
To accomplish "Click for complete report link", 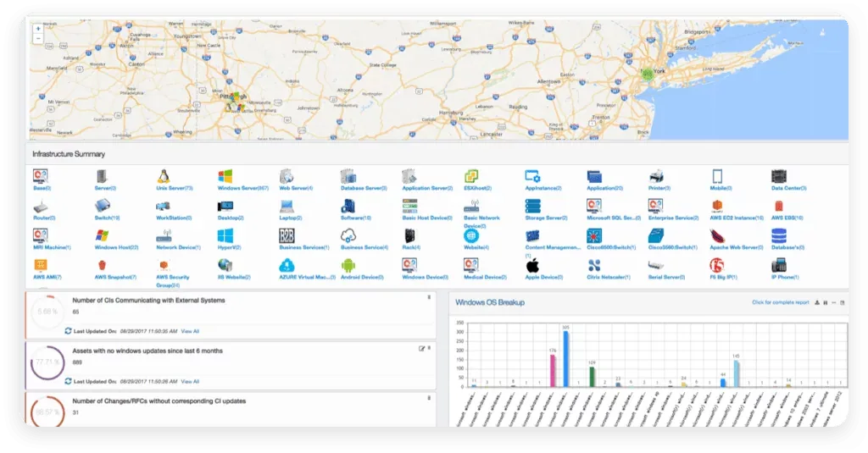I will (781, 303).
